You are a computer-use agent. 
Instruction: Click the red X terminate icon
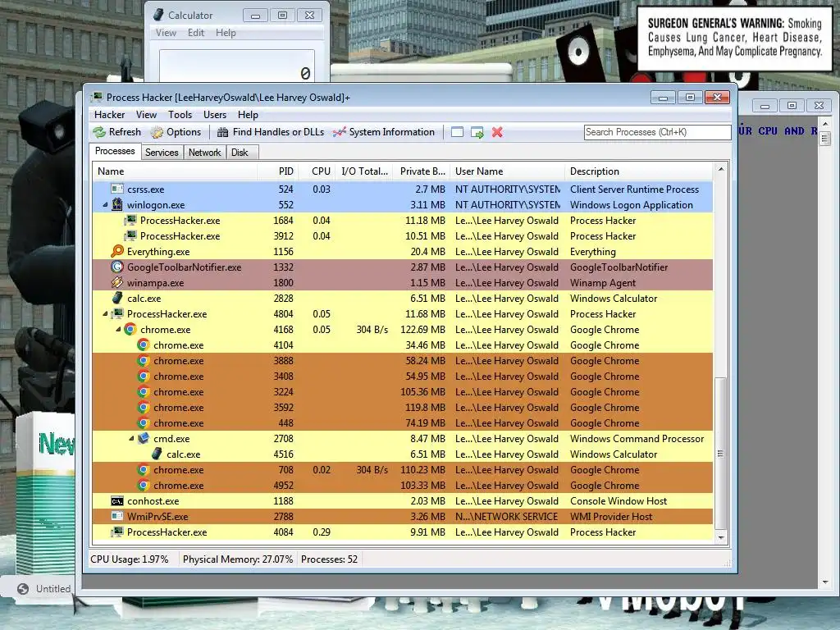pyautogui.click(x=497, y=132)
